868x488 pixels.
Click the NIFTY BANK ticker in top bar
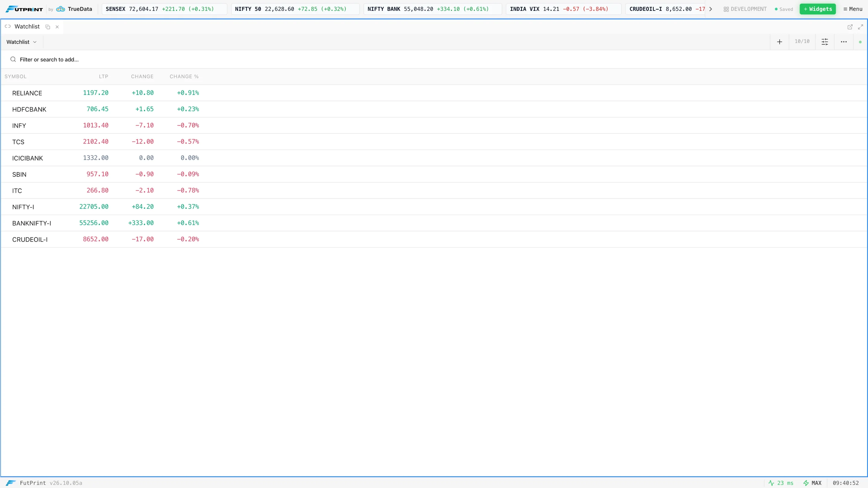pos(432,9)
